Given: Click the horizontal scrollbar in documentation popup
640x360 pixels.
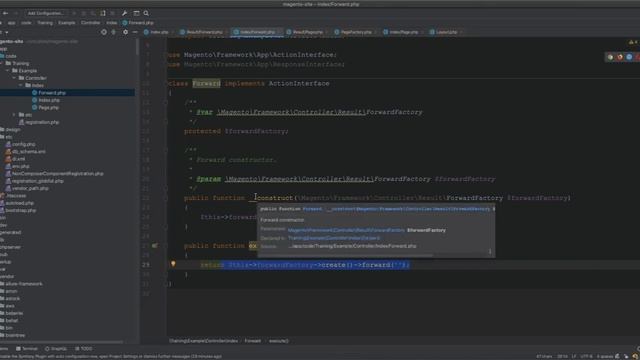Looking at the screenshot, I should coord(345,256).
